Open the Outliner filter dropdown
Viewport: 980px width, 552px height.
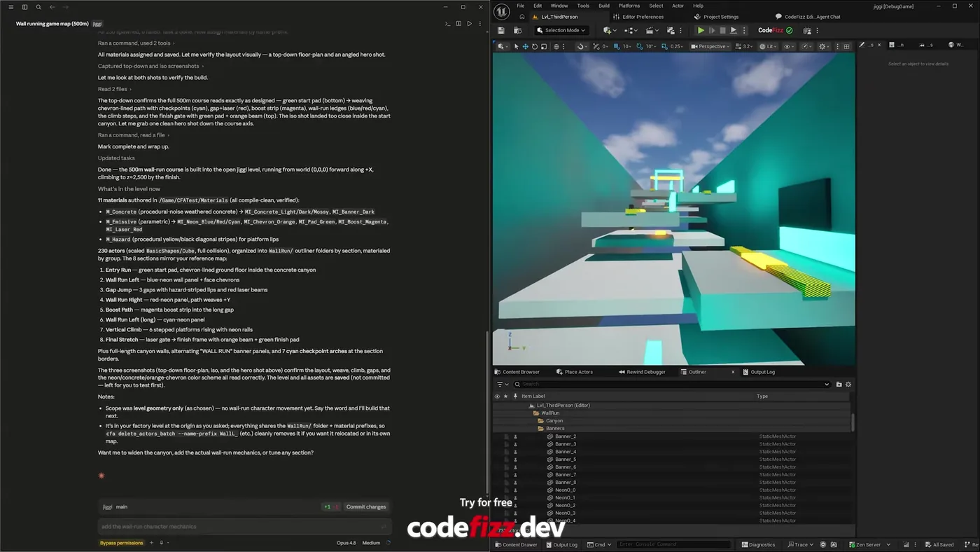click(x=503, y=384)
